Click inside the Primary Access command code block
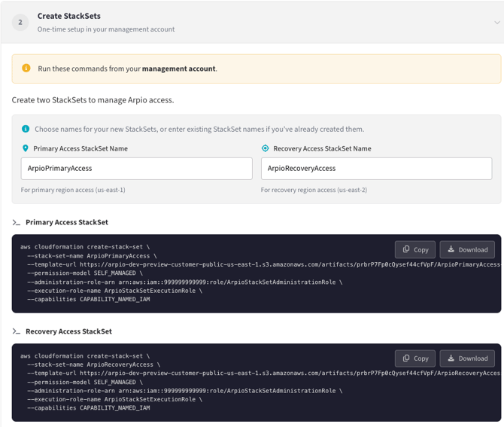This screenshot has width=504, height=427. 188,282
